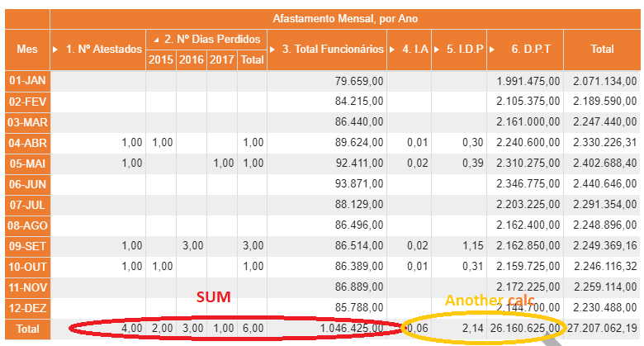Select the 03-MAR row header

pyautogui.click(x=27, y=122)
